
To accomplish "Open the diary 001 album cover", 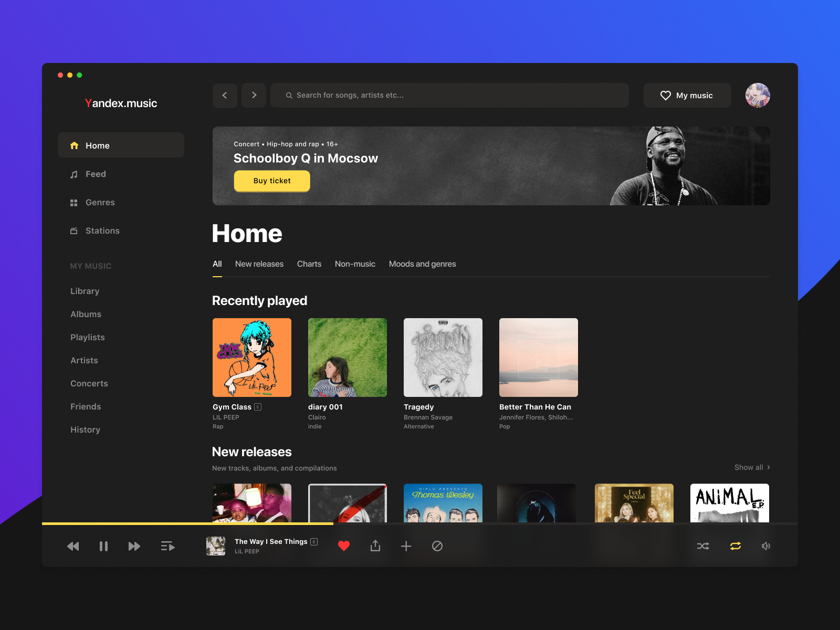I will pos(348,358).
